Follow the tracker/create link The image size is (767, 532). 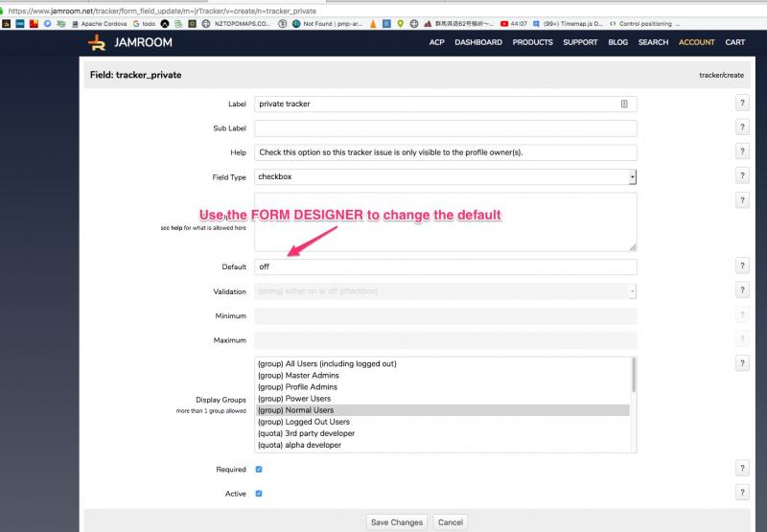tap(721, 75)
